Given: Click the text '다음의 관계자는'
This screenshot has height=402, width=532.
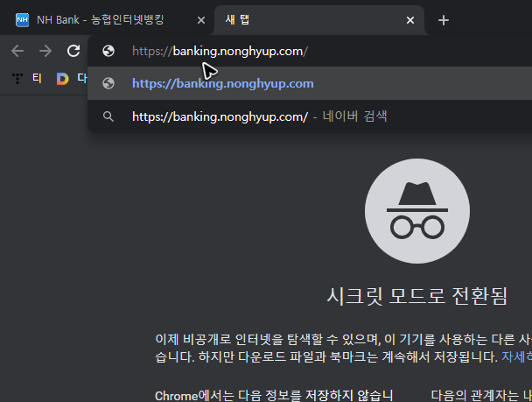Looking at the screenshot, I should coord(475,396).
